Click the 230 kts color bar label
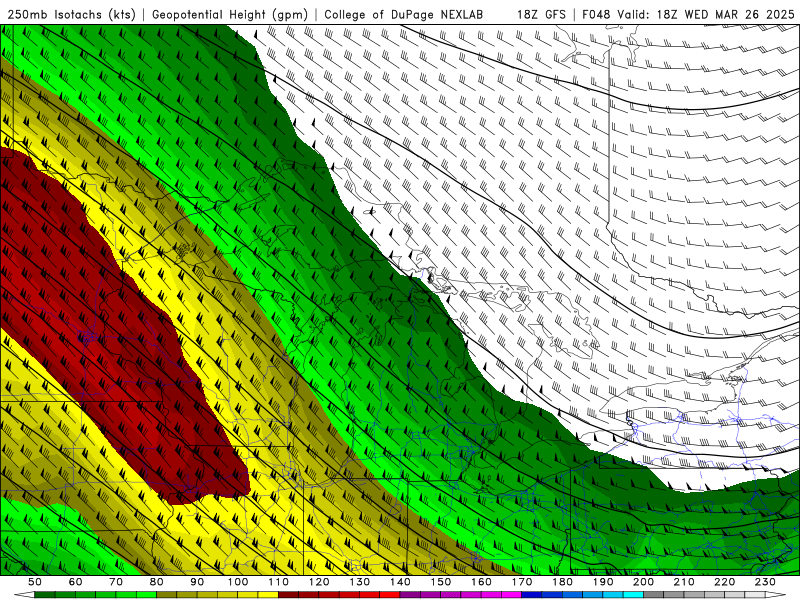 tap(766, 582)
